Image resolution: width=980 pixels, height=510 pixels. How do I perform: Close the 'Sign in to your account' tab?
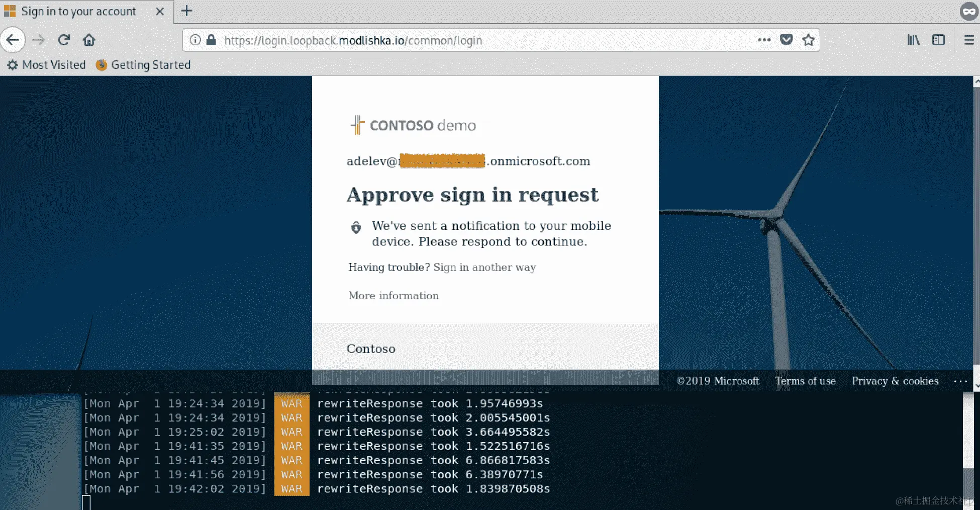[160, 11]
